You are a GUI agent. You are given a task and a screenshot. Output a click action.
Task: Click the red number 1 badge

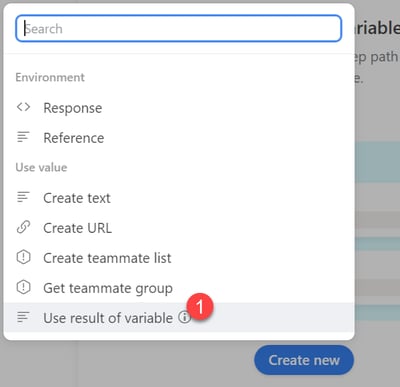200,307
